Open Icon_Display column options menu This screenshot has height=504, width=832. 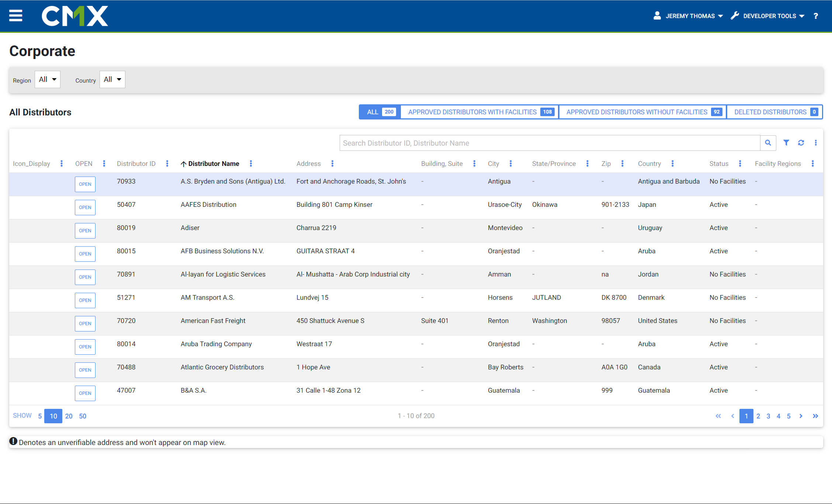tap(62, 164)
